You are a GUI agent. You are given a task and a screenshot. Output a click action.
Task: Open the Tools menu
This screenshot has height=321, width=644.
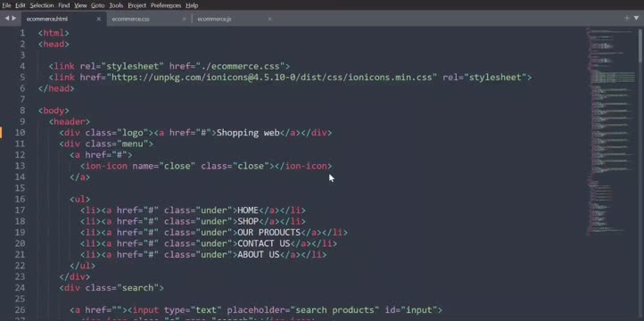coord(116,5)
